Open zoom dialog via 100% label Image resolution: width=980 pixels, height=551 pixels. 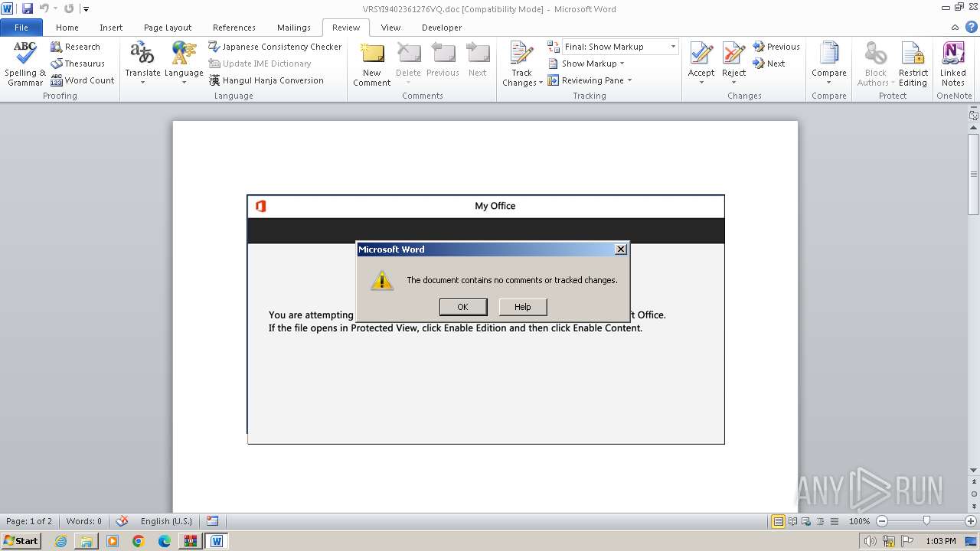click(859, 521)
